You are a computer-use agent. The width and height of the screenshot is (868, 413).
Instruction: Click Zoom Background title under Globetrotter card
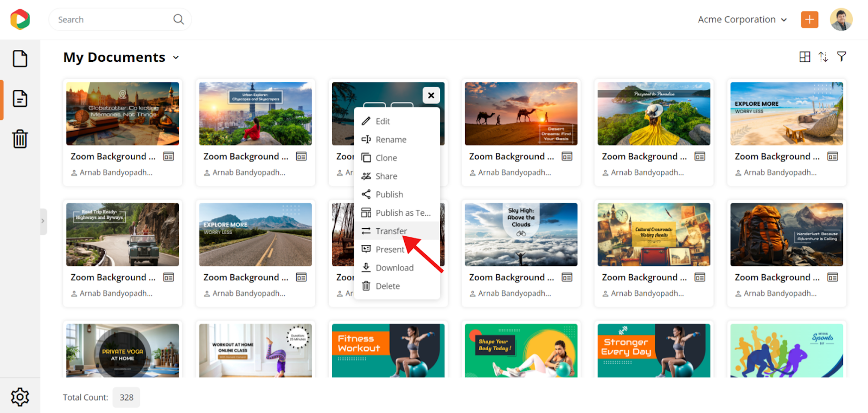pyautogui.click(x=113, y=157)
